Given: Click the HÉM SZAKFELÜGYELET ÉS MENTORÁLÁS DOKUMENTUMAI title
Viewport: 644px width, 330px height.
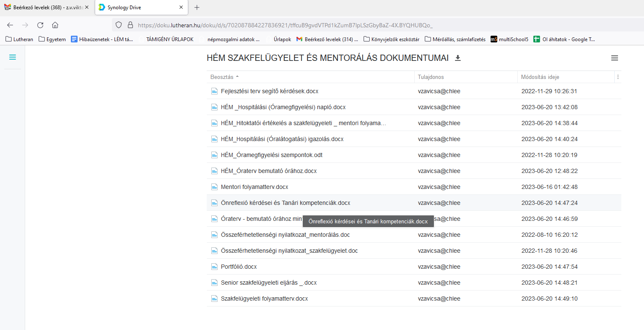Looking at the screenshot, I should 327,58.
